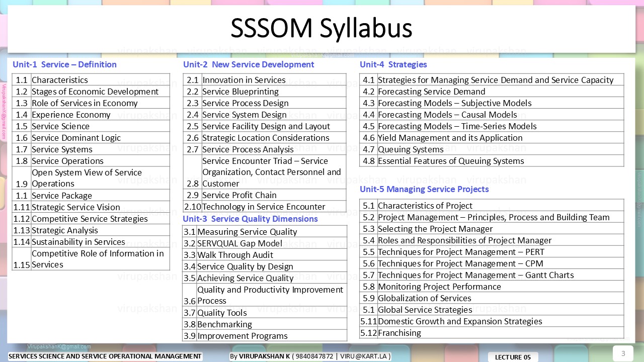644x362 pixels.
Task: Click 'Service Dominant Logic' cell
Action: (x=100, y=137)
